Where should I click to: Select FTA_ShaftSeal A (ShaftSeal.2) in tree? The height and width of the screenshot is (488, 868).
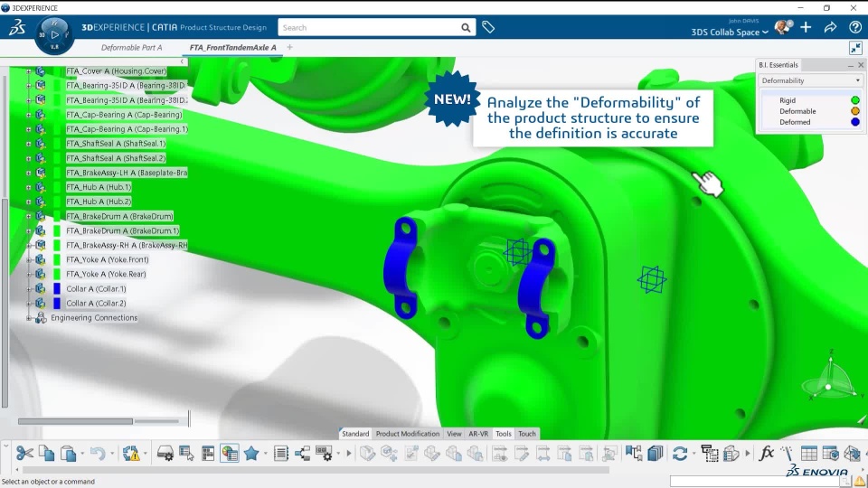point(116,158)
